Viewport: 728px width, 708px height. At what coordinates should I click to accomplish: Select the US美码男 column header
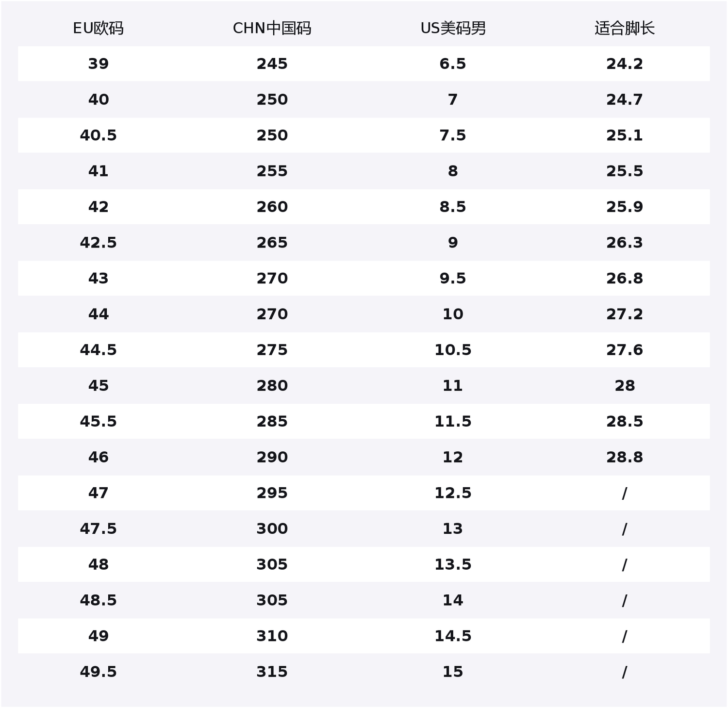[453, 29]
